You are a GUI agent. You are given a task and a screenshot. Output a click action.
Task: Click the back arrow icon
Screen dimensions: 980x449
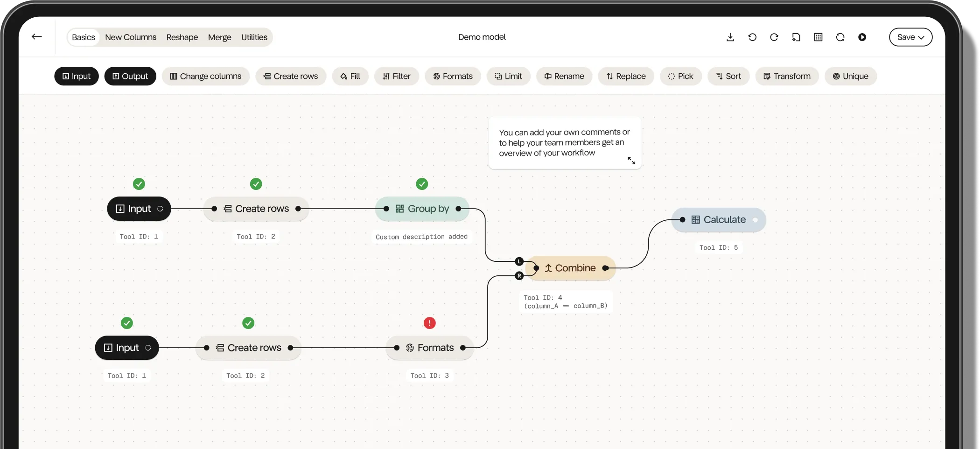click(x=37, y=37)
